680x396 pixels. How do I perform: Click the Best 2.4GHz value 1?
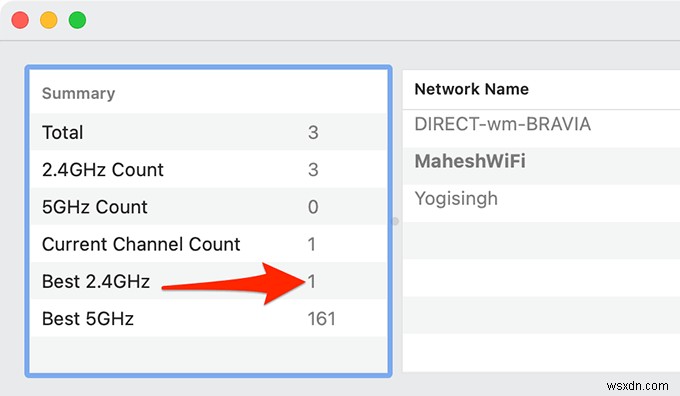pos(311,281)
